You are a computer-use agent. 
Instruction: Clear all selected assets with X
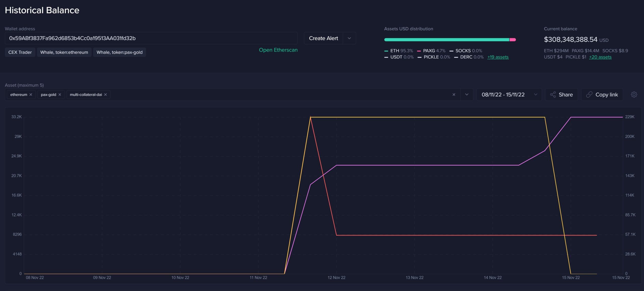pyautogui.click(x=454, y=95)
